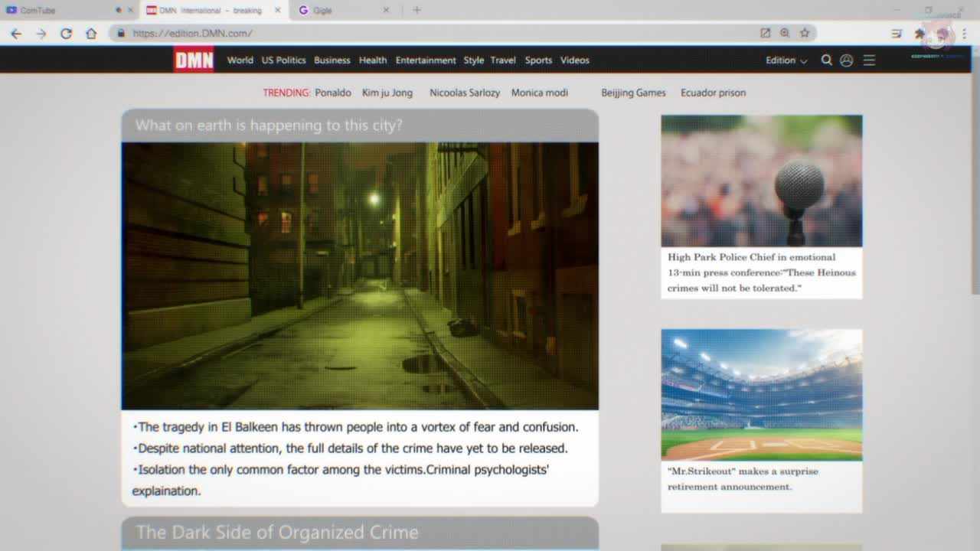980x551 pixels.
Task: Open the Videos section
Action: coord(574,60)
